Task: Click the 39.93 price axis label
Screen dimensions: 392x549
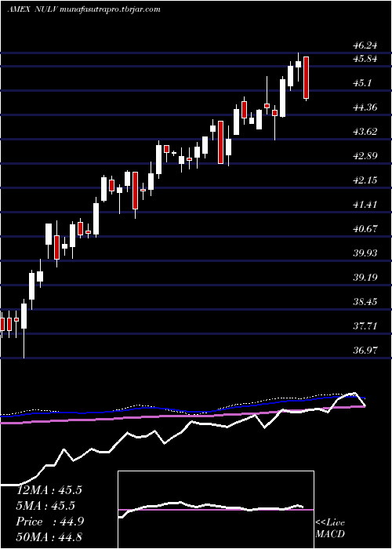Action: 365,253
